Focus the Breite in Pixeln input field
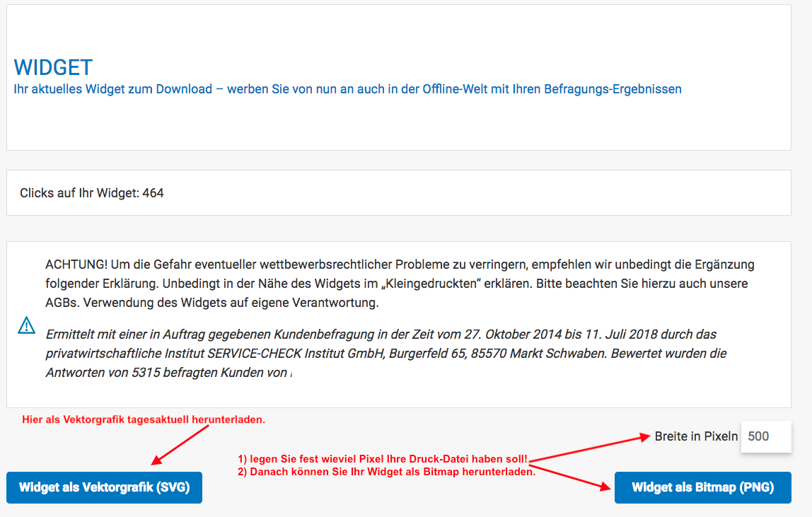812x517 pixels. click(x=765, y=436)
